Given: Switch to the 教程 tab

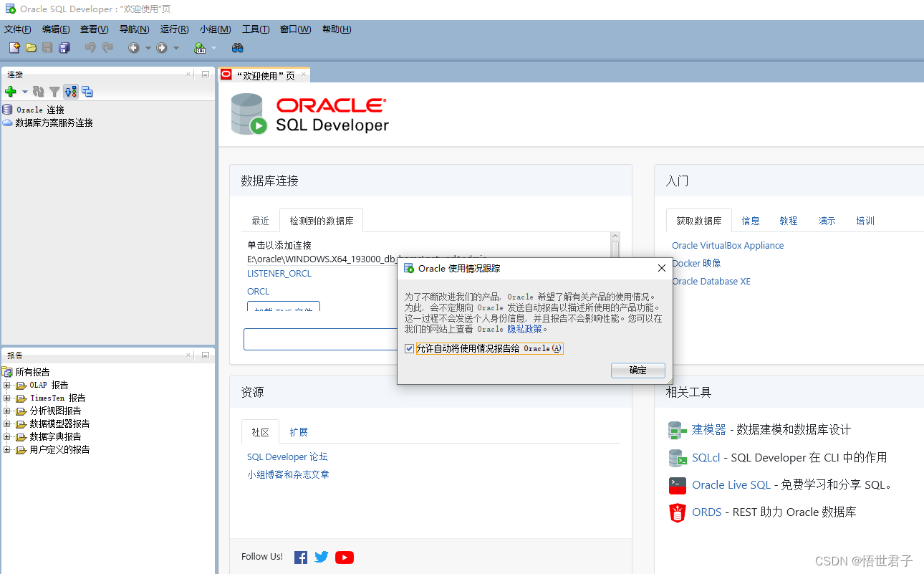Looking at the screenshot, I should click(789, 221).
